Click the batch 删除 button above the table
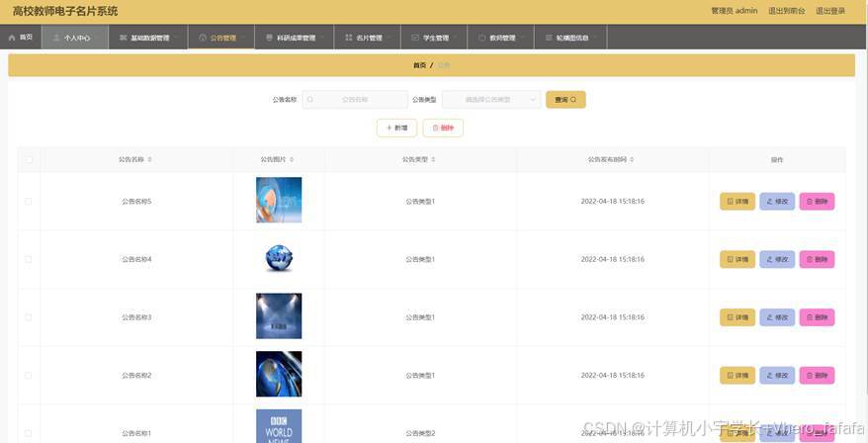Image resolution: width=868 pixels, height=443 pixels. pos(443,128)
